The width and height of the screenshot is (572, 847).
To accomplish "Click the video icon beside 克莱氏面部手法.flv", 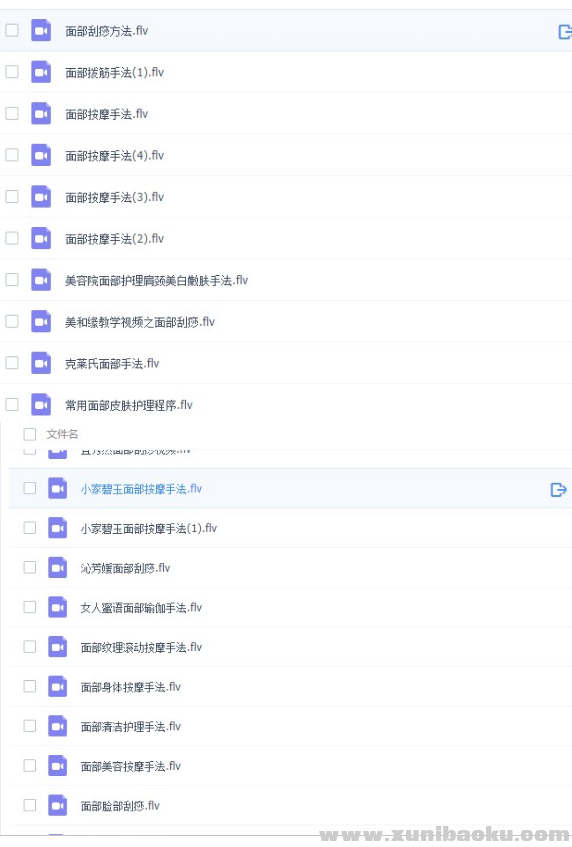I will coord(41,363).
